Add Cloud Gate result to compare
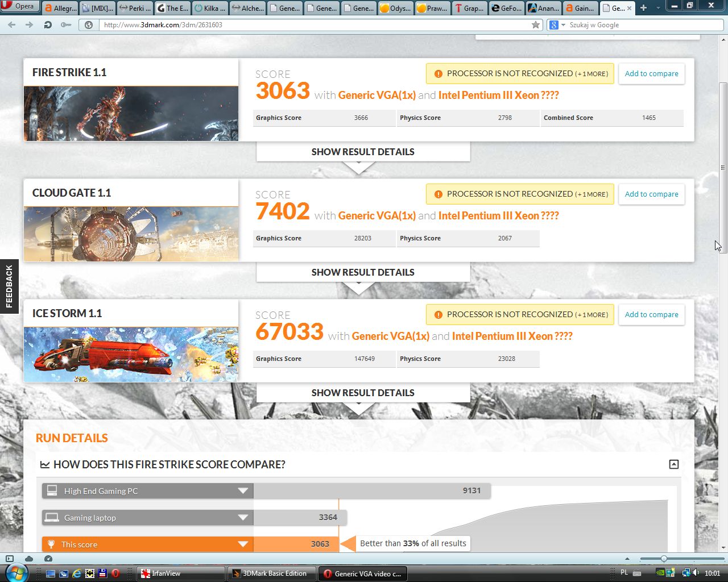The width and height of the screenshot is (728, 582). [x=651, y=194]
